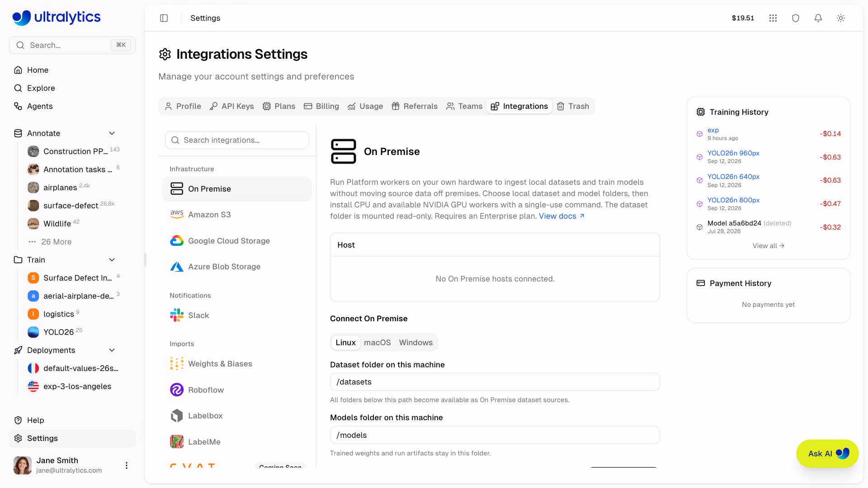Open Azure Blob Storage integration
The height and width of the screenshot is (488, 868).
(237, 267)
